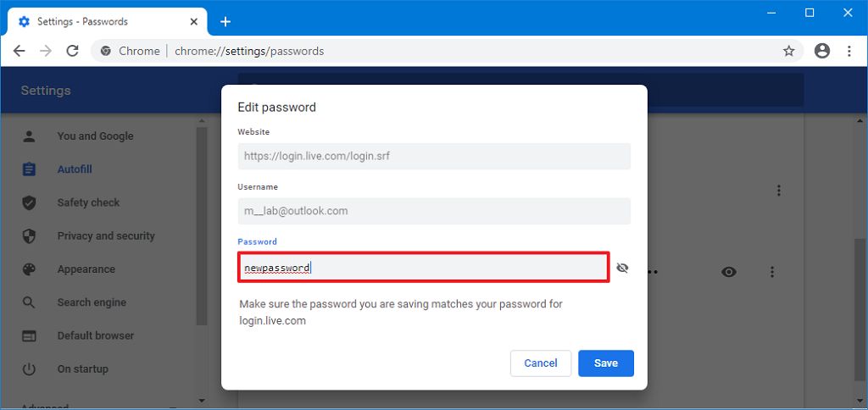Image resolution: width=868 pixels, height=410 pixels.
Task: Open Search engine settings
Action: coord(92,302)
